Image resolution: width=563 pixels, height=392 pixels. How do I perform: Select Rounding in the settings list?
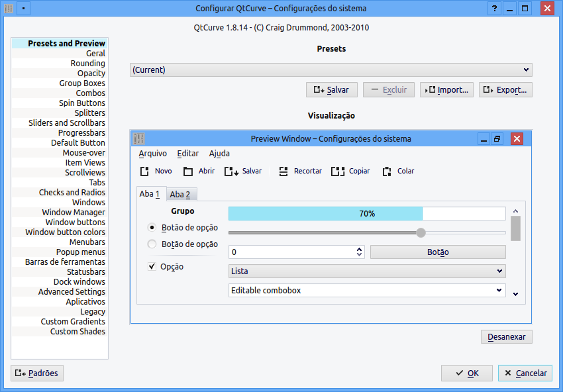[x=59, y=63]
